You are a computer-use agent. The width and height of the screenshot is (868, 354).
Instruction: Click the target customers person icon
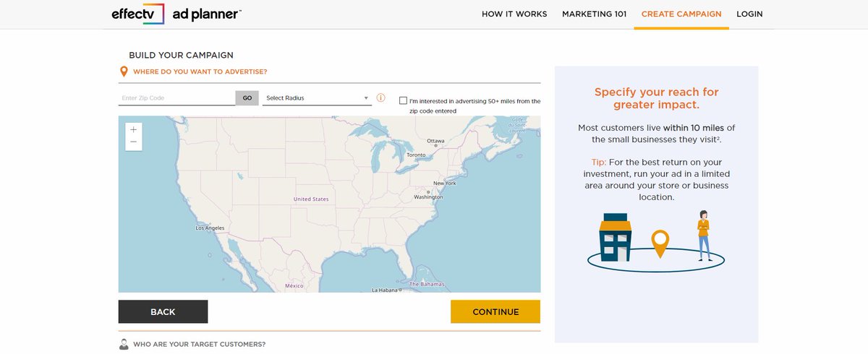[x=124, y=344]
